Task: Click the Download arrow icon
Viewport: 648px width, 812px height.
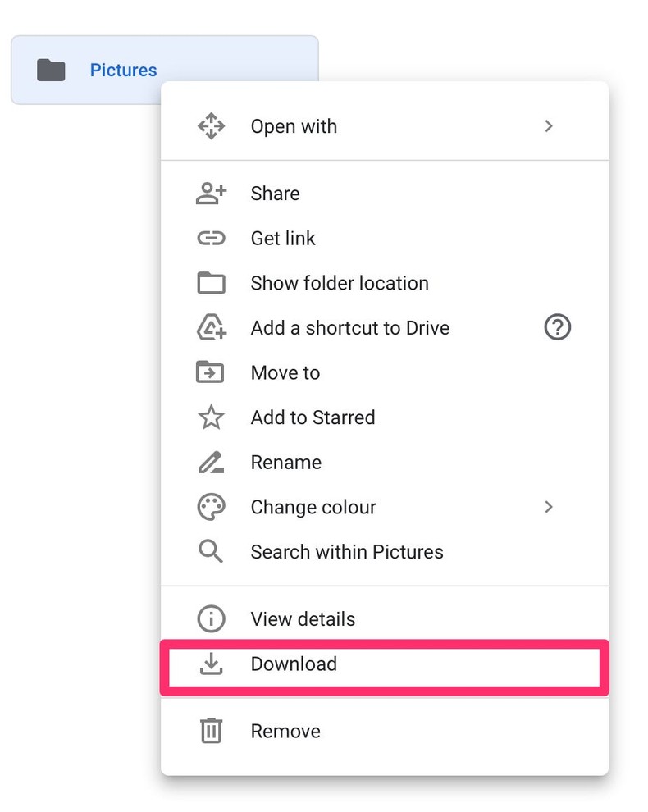Action: tap(212, 664)
